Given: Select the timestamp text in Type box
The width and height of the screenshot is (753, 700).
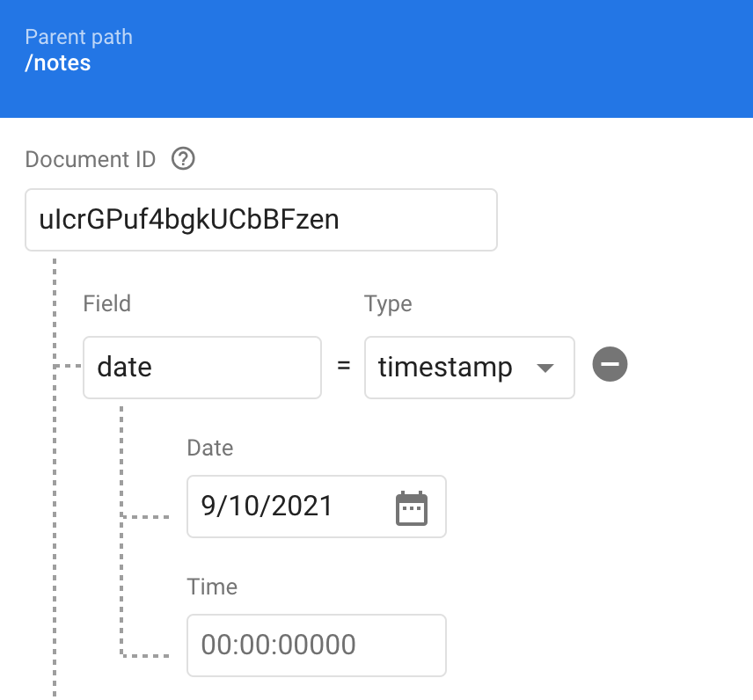Looking at the screenshot, I should click(445, 368).
